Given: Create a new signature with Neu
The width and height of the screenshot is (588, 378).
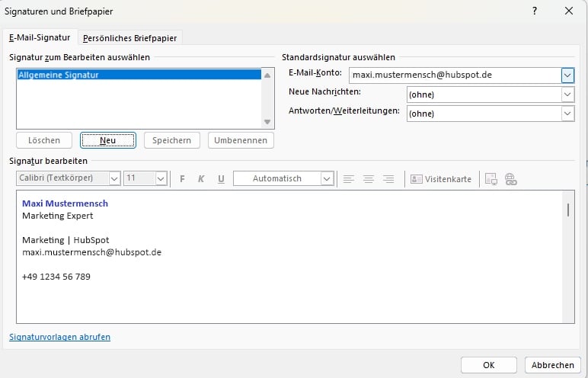Looking at the screenshot, I should (x=108, y=140).
